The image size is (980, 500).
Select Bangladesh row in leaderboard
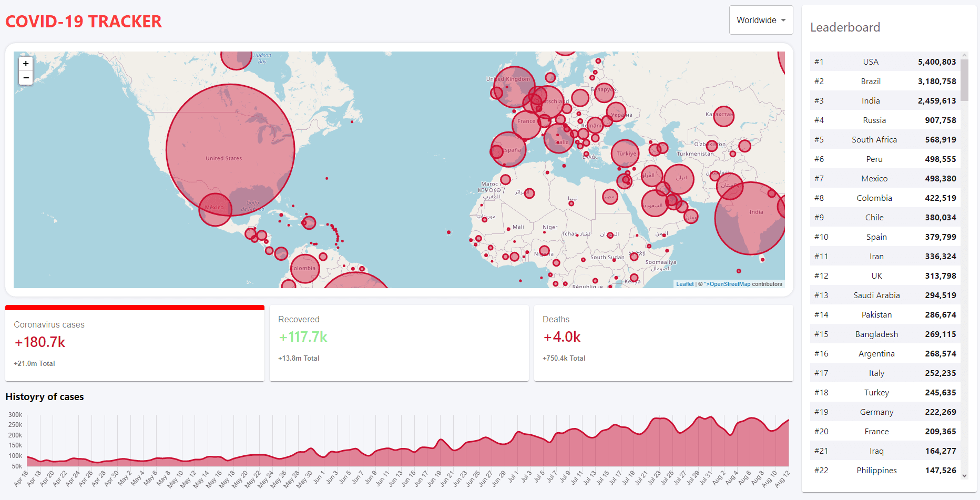[x=885, y=334]
